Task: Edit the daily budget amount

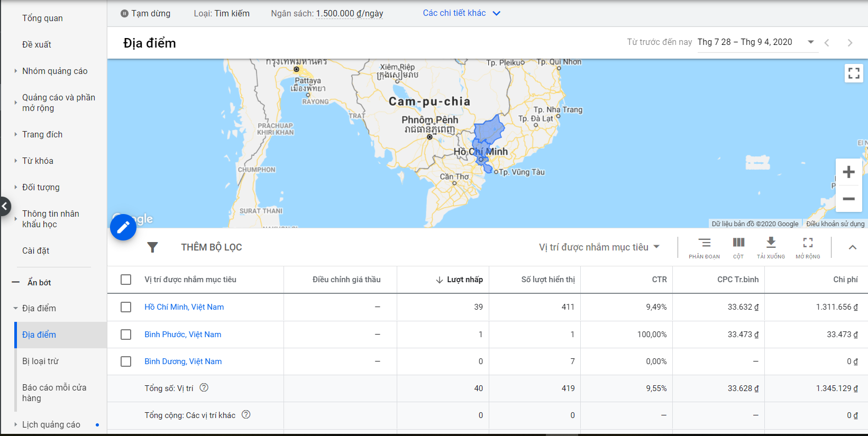Action: coord(349,14)
